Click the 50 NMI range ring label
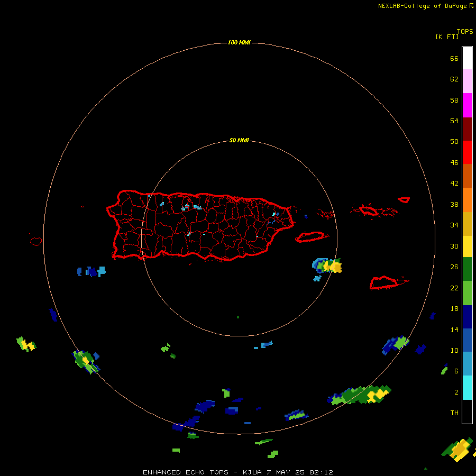This screenshot has height=476, width=476. pyautogui.click(x=239, y=140)
